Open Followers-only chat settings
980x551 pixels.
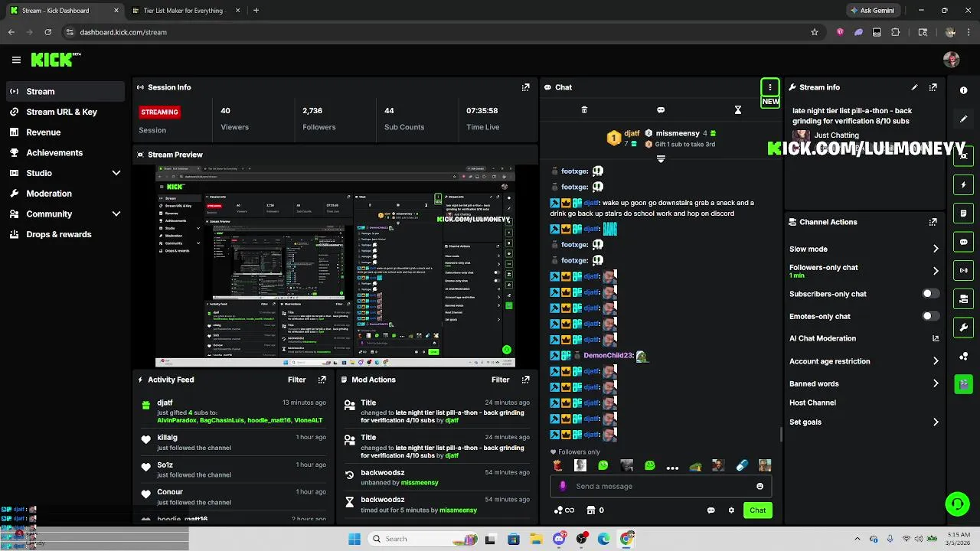(864, 271)
